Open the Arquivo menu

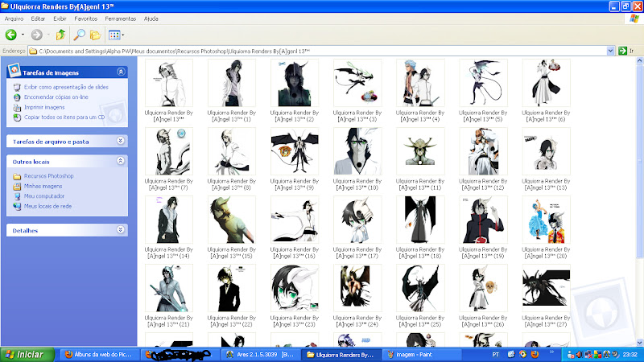click(x=14, y=19)
